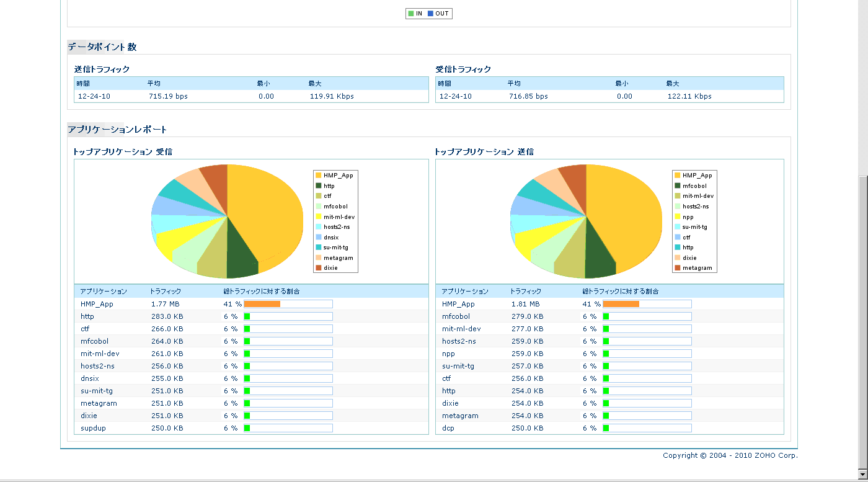The height and width of the screenshot is (482, 868).
Task: Click npp swatch in sent pie legend
Action: coord(678,216)
